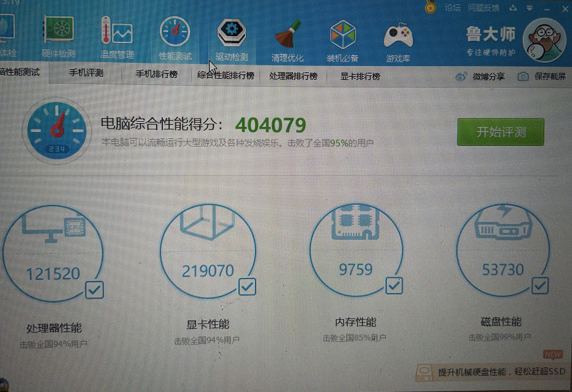Switch to 电脑性能测试 tab
Viewport: 572px width, 392px height.
(20, 72)
